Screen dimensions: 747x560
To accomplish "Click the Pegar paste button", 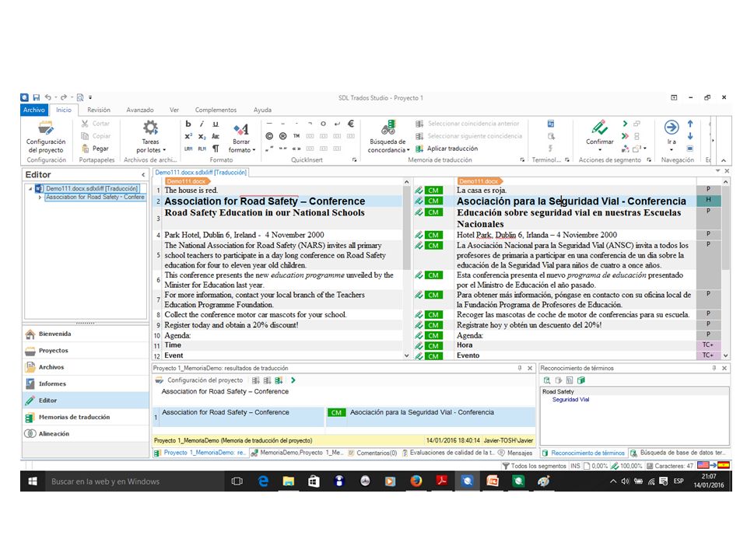I will pyautogui.click(x=95, y=149).
